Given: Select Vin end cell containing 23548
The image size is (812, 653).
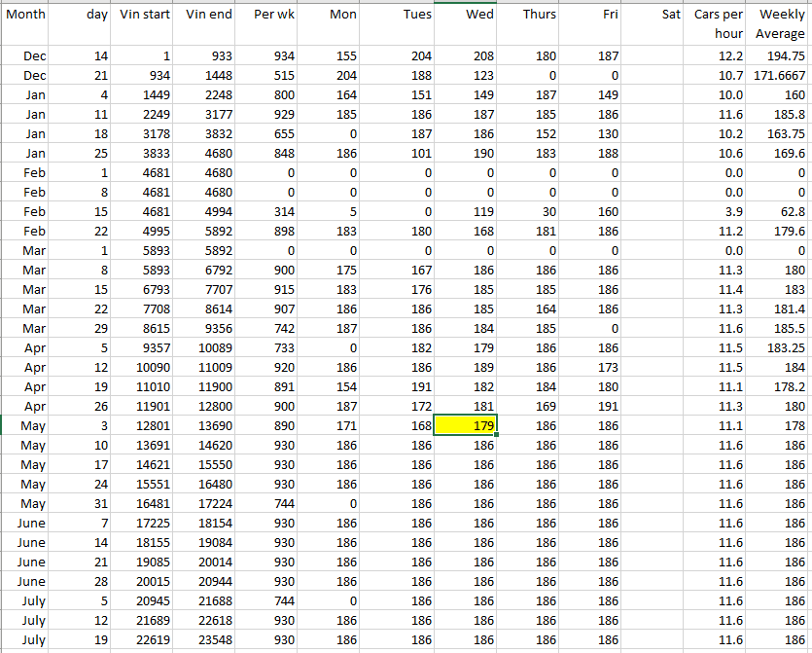Looking at the screenshot, I should tap(205, 639).
